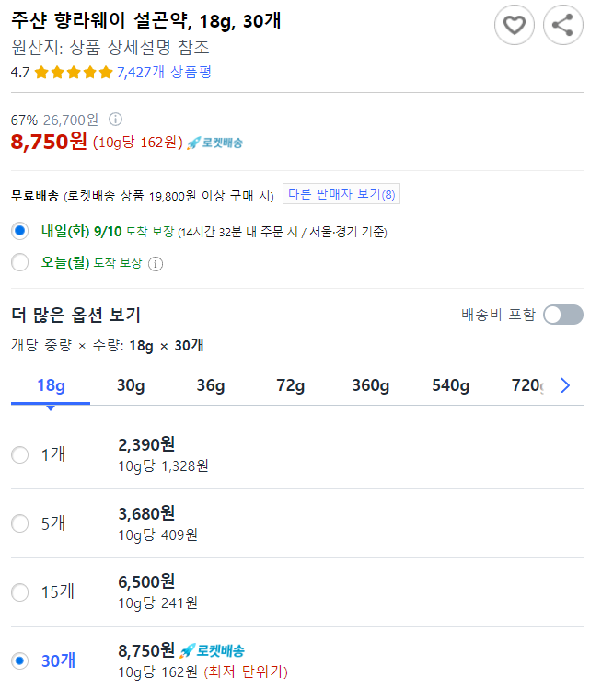Expand more weight tabs with right chevron
Image resolution: width=590 pixels, height=700 pixels.
pos(565,385)
